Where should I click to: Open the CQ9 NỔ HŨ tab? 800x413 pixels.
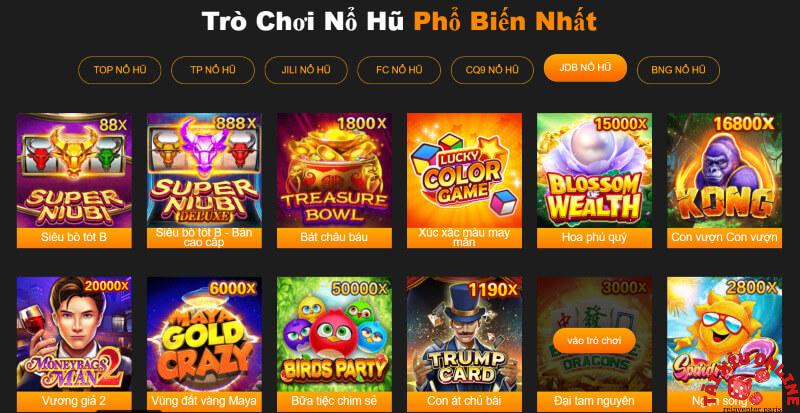(492, 70)
